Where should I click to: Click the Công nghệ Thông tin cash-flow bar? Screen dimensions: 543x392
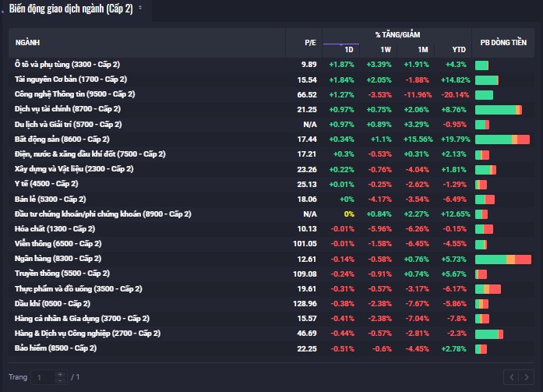click(x=484, y=94)
